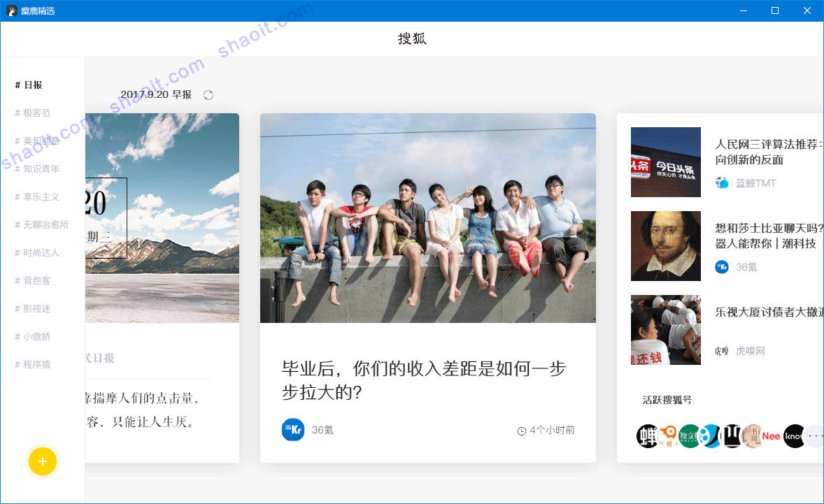This screenshot has height=504, width=824.
Task: Open article 乐视大厦讨债者大撤退
Action: tap(768, 312)
